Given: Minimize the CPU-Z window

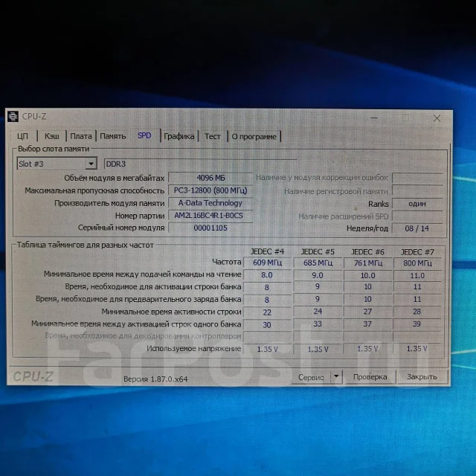Looking at the screenshot, I should [x=374, y=118].
